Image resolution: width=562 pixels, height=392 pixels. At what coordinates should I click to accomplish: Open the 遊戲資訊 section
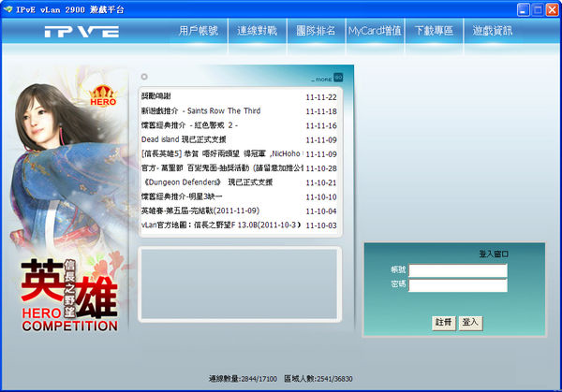(x=493, y=31)
